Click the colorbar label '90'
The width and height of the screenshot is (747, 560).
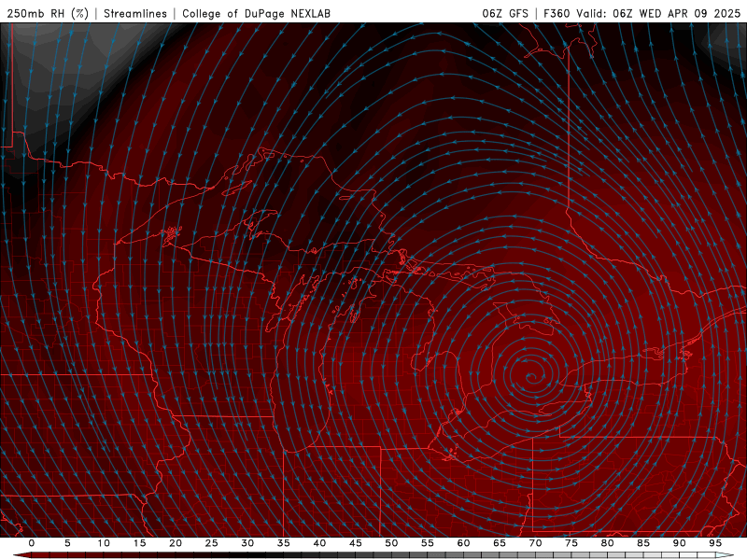coord(679,543)
